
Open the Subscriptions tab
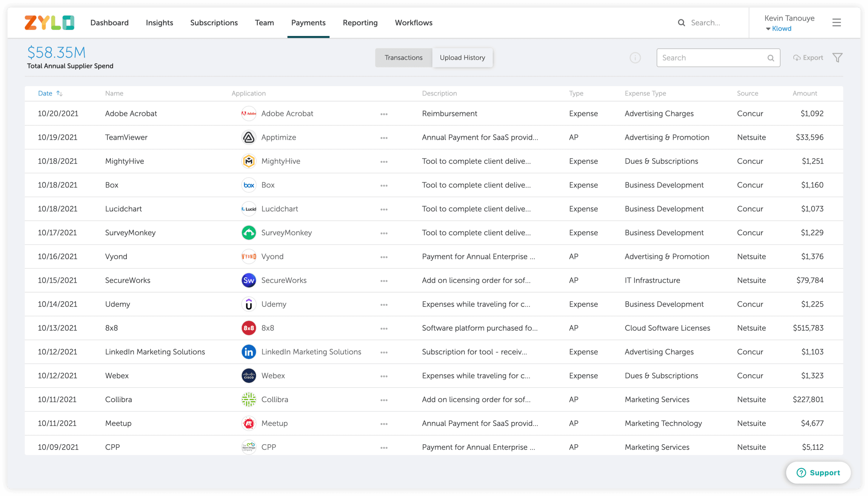point(214,23)
